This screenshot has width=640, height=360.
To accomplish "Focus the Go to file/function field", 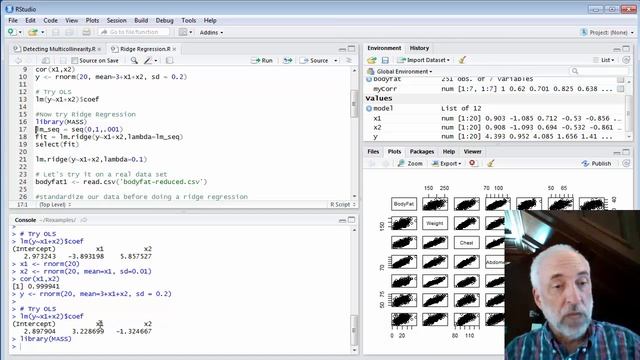I will tap(134, 32).
